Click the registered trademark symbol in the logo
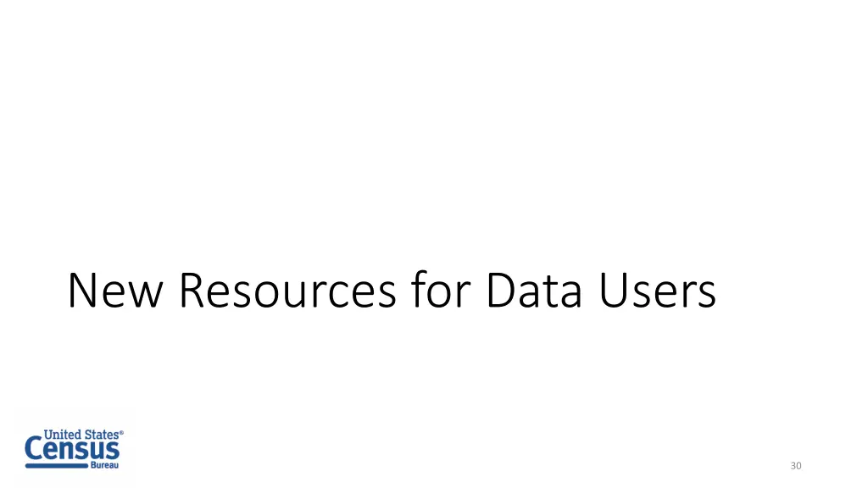Viewport: 868px width, 488px height. (121, 433)
